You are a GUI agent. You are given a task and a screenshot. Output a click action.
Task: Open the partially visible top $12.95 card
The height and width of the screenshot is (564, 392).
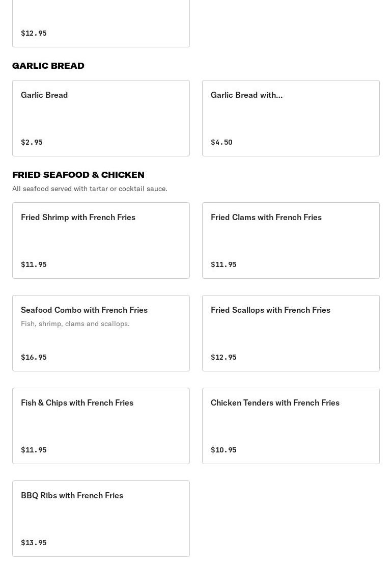click(101, 23)
